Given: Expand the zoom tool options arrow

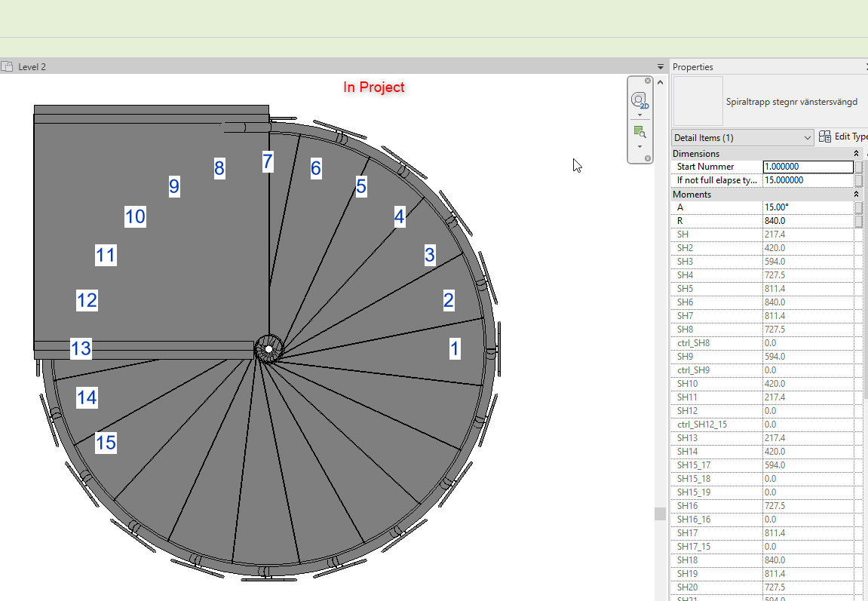Looking at the screenshot, I should point(639,146).
